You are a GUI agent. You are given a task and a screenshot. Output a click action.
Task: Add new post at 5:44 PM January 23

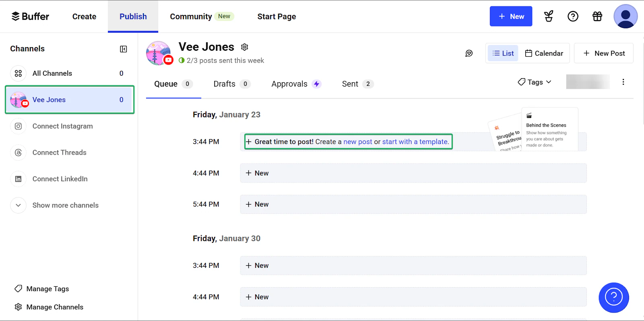[413, 204]
